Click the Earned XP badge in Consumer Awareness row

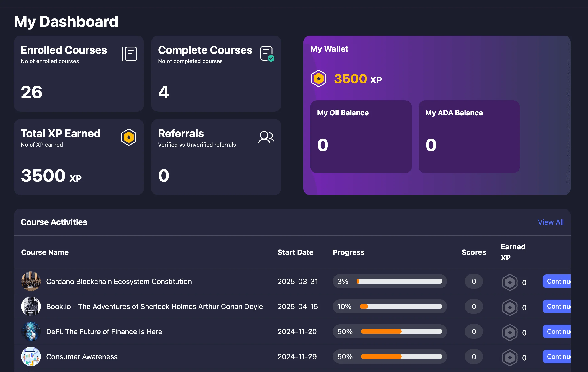pyautogui.click(x=510, y=358)
